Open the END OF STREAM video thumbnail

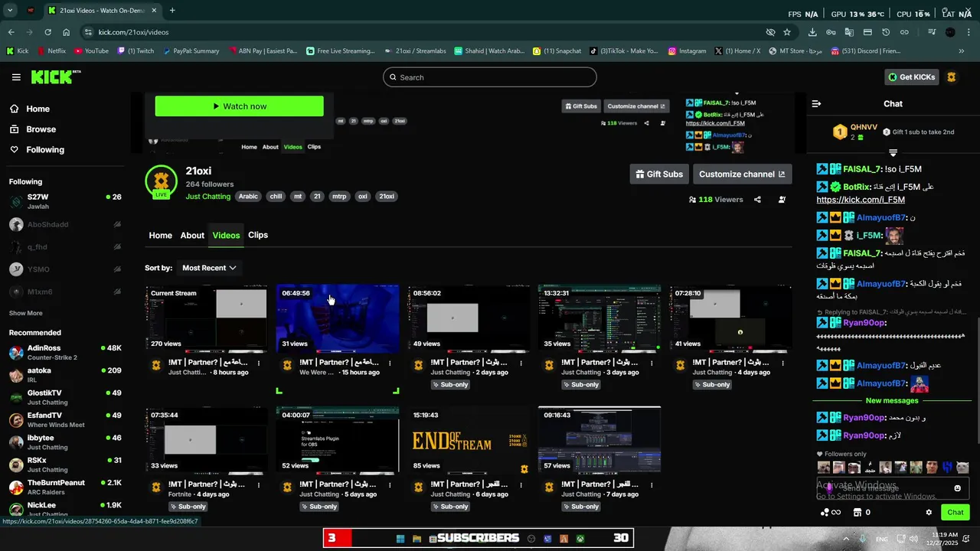469,441
